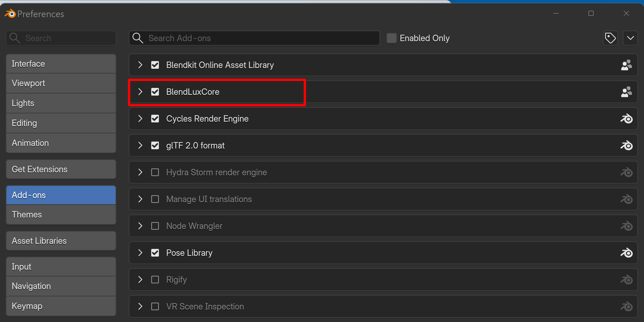Expand the Rigify add-on details

point(140,280)
